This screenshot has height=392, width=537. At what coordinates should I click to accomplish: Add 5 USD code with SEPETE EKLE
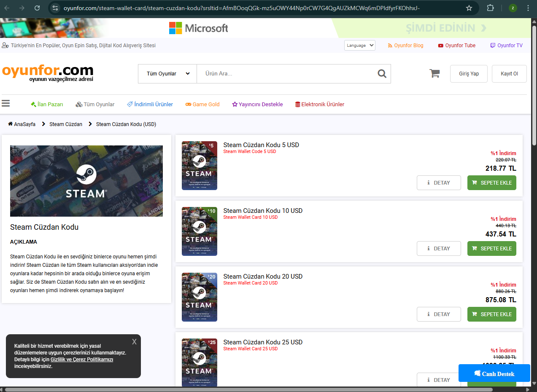[x=492, y=183]
